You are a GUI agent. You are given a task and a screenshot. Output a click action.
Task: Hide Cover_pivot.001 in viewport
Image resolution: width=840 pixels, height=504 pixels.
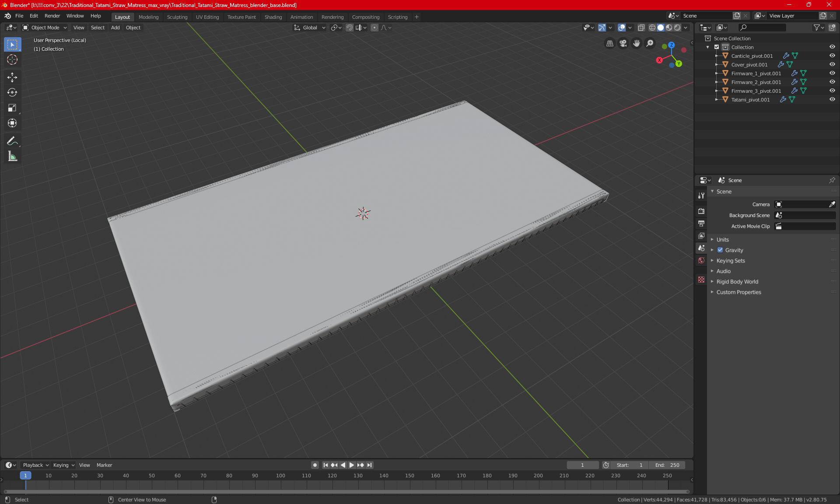(x=832, y=64)
